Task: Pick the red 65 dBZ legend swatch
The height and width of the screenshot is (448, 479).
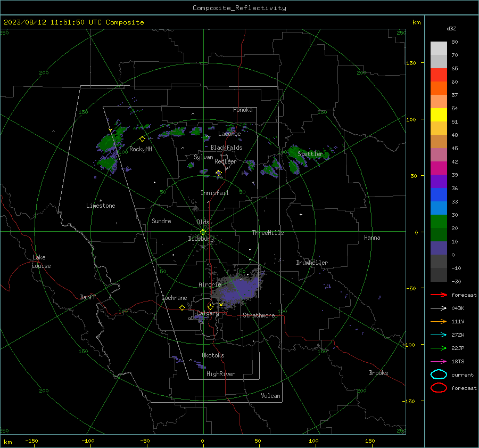Action: 439,75
